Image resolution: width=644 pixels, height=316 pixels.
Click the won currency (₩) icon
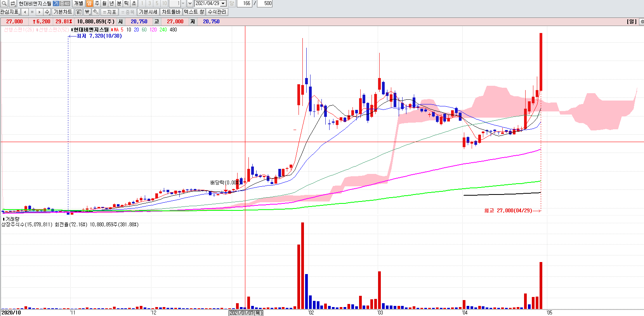tap(87, 12)
